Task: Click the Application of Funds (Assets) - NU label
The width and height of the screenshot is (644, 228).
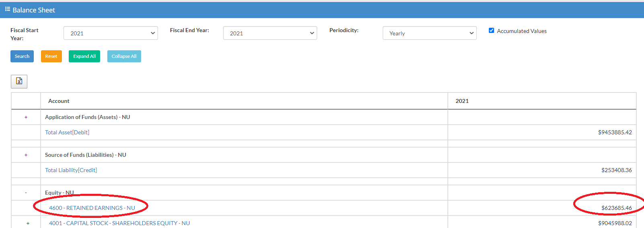Action: coord(87,117)
